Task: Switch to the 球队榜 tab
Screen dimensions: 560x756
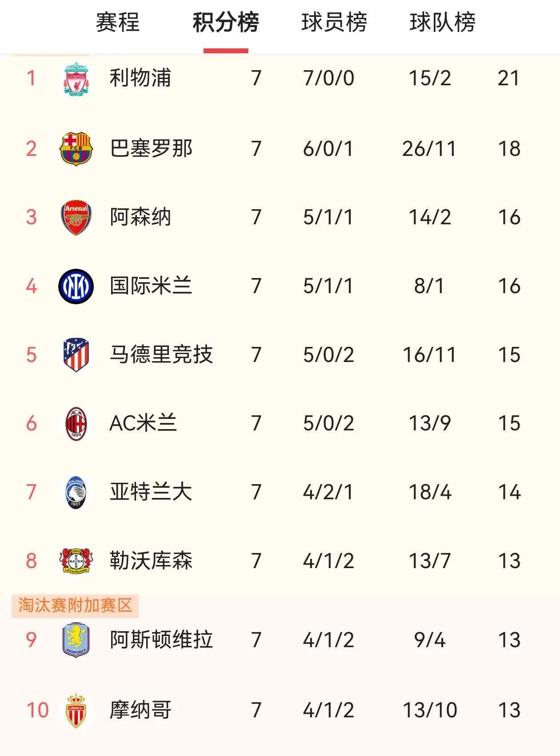Action: (442, 24)
